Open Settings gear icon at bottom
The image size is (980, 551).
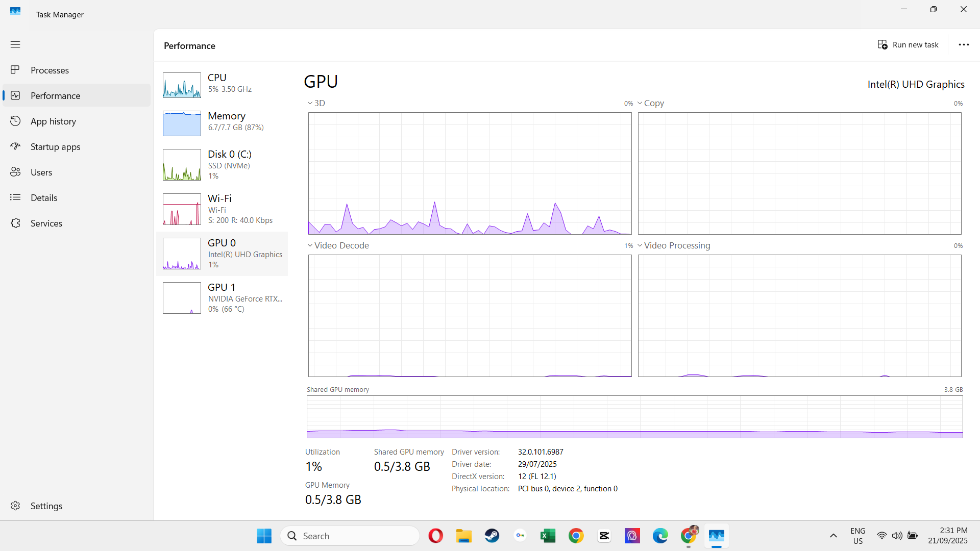point(15,506)
